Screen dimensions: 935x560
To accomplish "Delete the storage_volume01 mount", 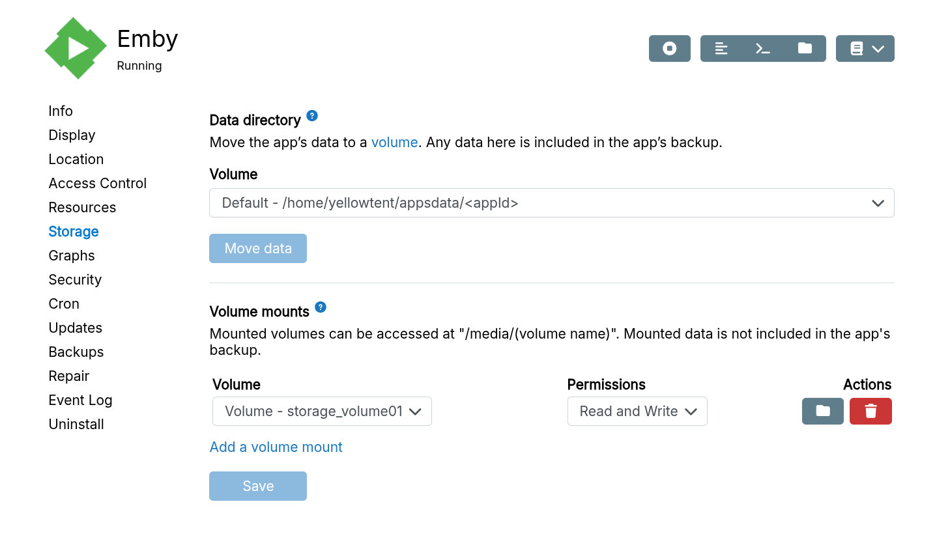I will (870, 412).
